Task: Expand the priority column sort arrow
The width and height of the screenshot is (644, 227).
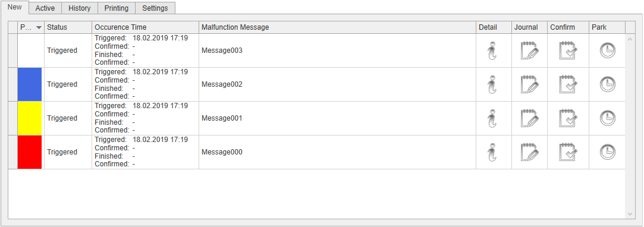Action: (39, 27)
